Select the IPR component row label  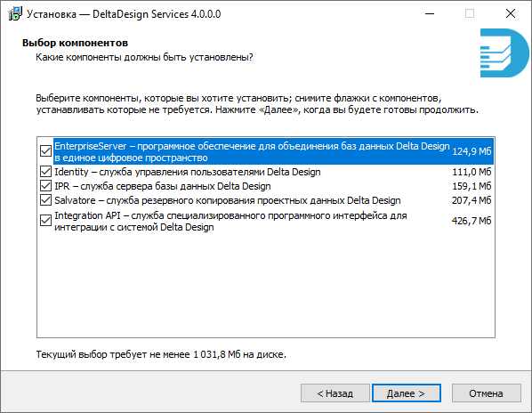[x=163, y=186]
